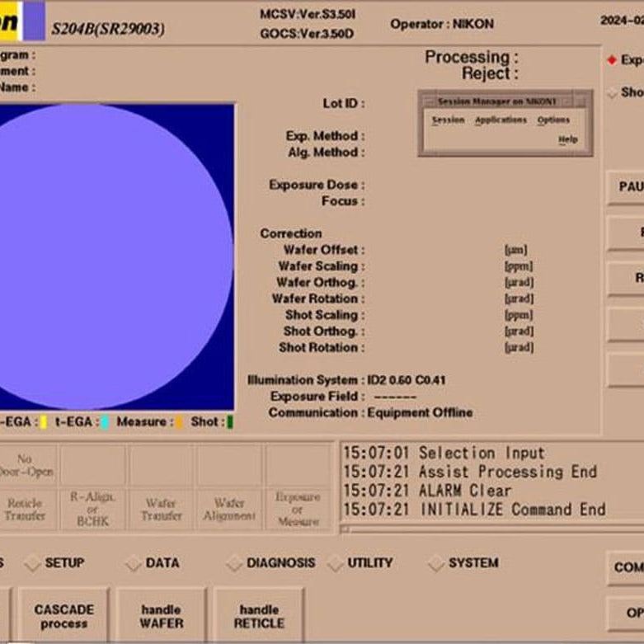
Task: Select the SYSTEM radio option
Action: [436, 564]
